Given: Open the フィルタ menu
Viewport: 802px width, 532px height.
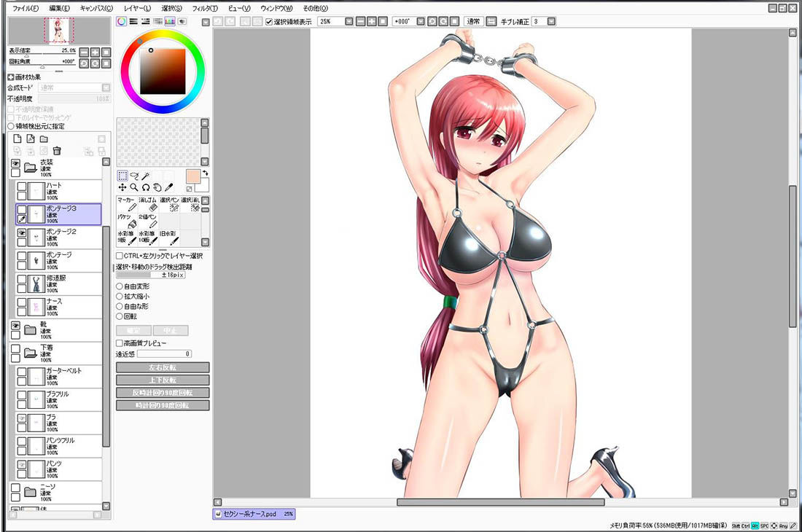Looking at the screenshot, I should point(205,8).
